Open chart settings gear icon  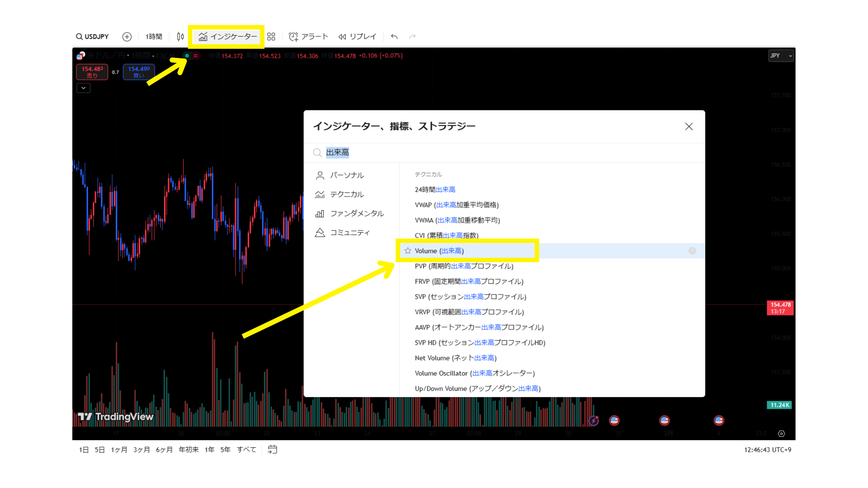[x=781, y=434]
